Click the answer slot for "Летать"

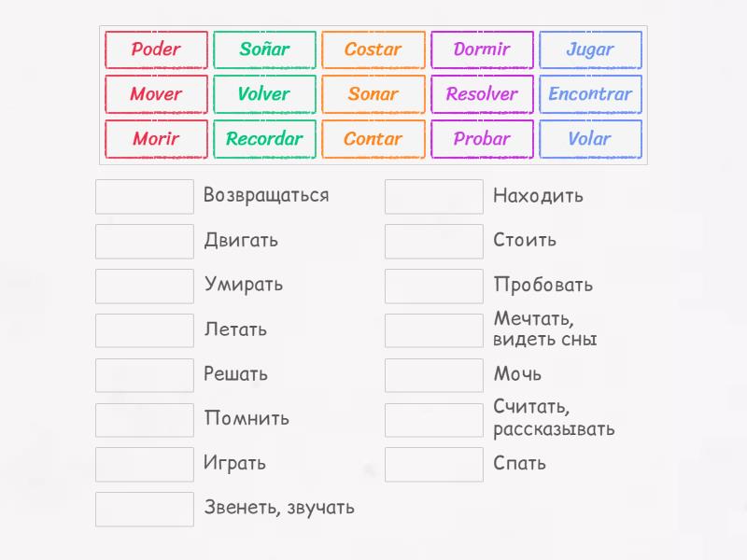pos(144,330)
